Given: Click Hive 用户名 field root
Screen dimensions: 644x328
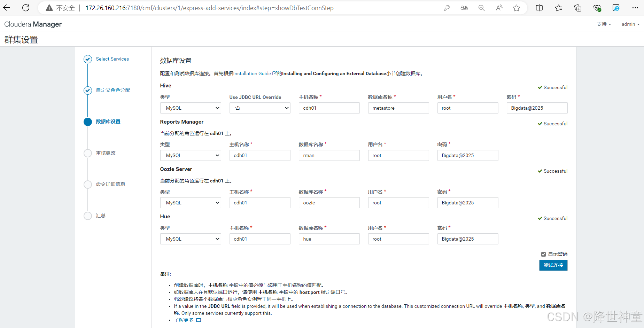Looking at the screenshot, I should [x=468, y=108].
